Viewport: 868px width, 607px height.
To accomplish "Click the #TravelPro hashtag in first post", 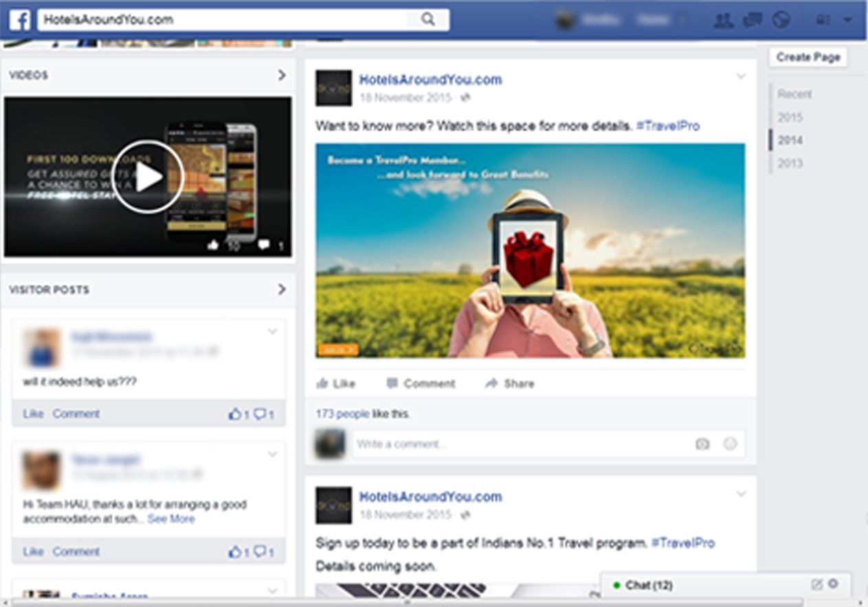I will pyautogui.click(x=668, y=126).
